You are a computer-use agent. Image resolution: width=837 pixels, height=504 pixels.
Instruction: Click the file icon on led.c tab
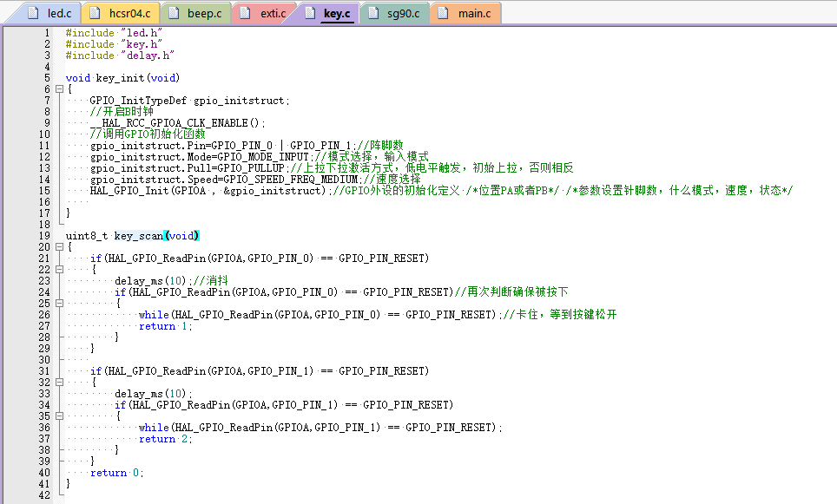pyautogui.click(x=33, y=13)
